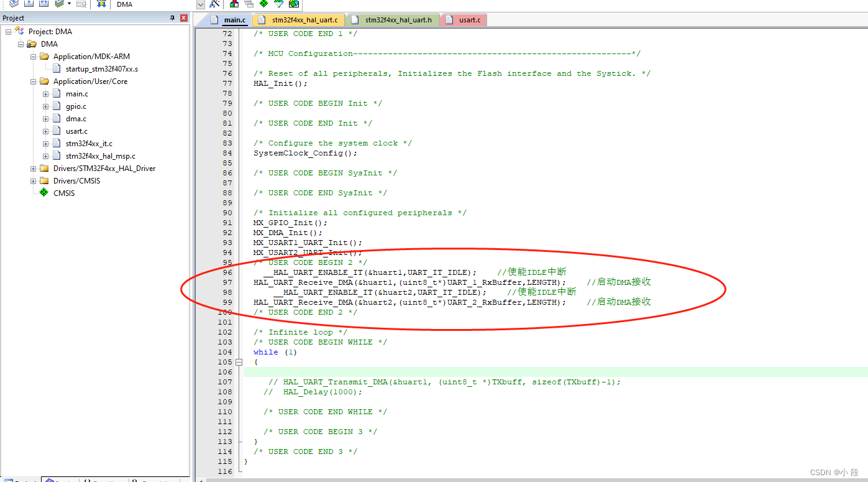Click the Project: DMA workspace icon

tap(19, 31)
